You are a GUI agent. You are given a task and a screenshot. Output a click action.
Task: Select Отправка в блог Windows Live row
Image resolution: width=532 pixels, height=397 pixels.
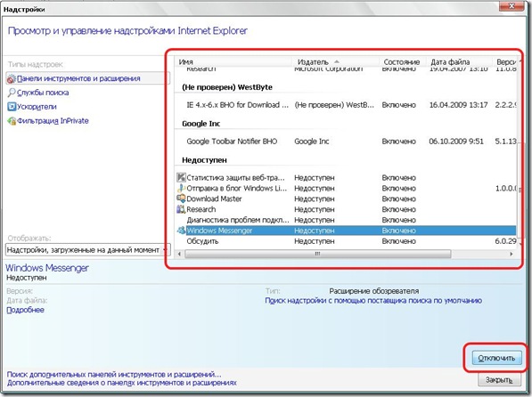click(x=346, y=188)
